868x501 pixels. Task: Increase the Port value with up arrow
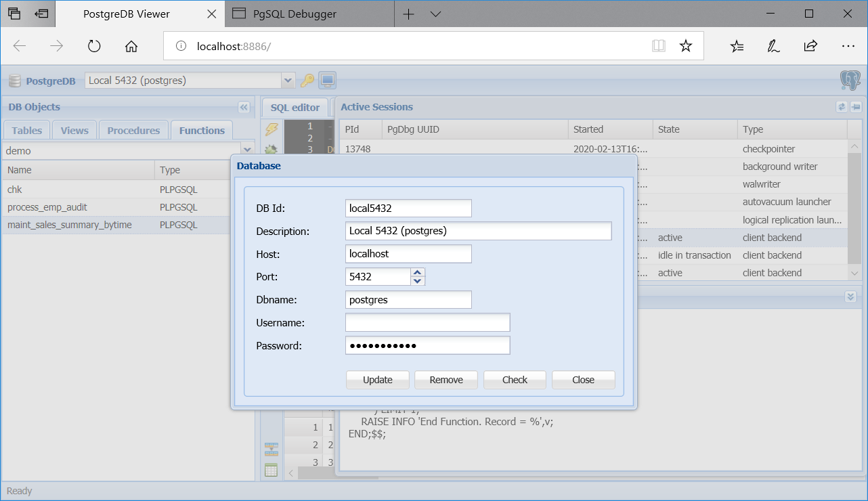coord(418,272)
